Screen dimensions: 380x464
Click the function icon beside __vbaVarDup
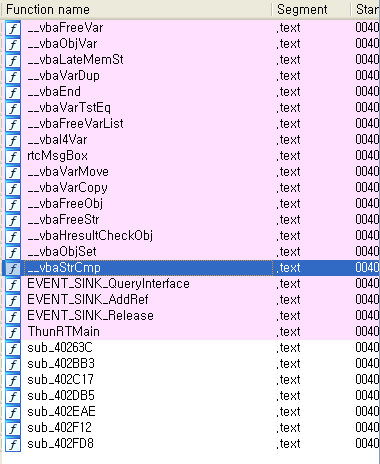point(13,76)
